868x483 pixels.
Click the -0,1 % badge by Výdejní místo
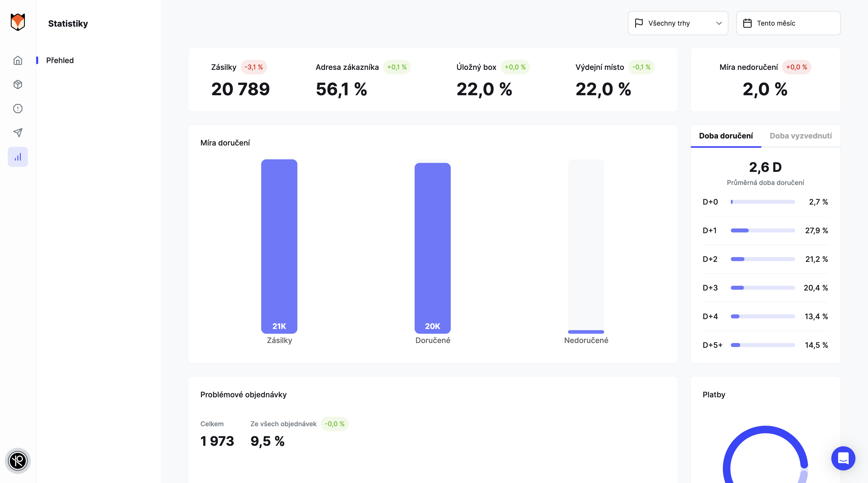pos(641,67)
